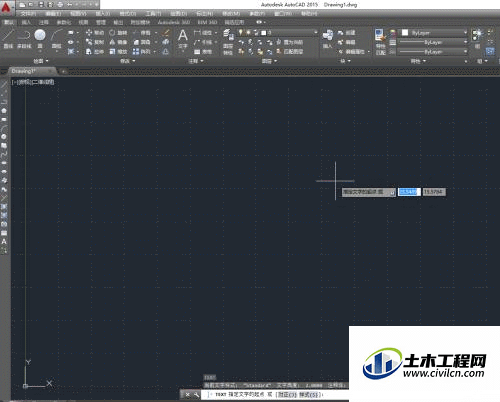Click the Make Current layer button
The image size is (500, 402).
point(290,42)
